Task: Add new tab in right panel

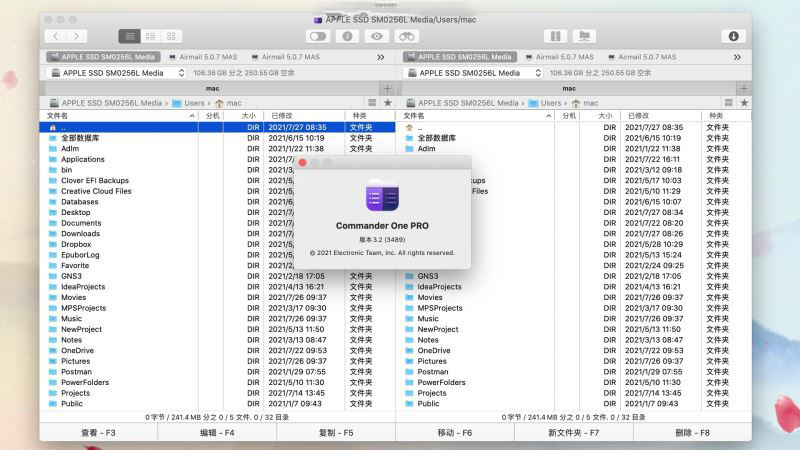Action: point(744,88)
